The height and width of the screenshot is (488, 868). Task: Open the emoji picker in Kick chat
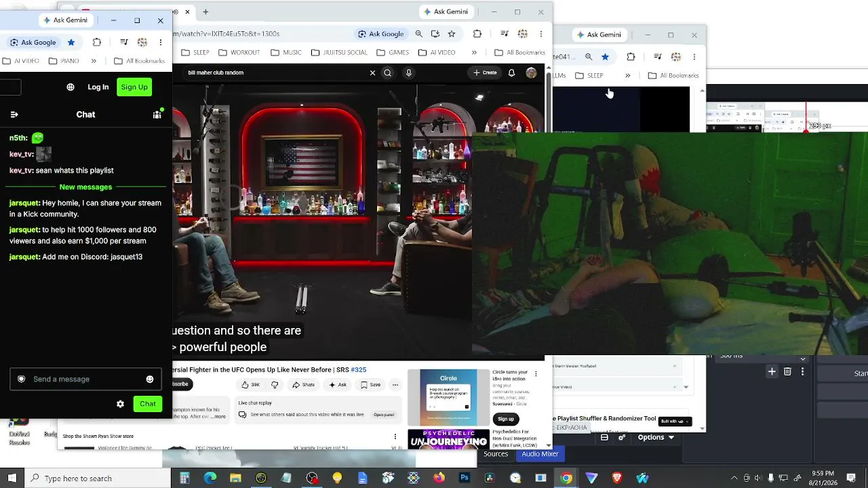150,379
